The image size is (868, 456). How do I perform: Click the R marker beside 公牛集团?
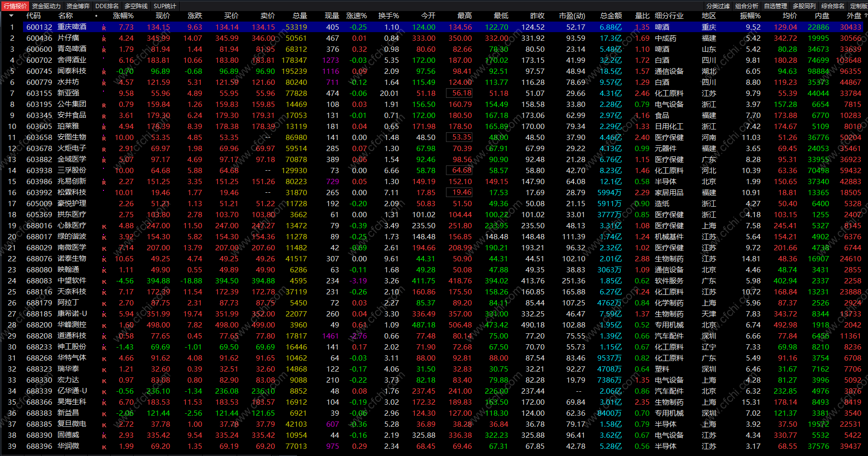click(104, 105)
